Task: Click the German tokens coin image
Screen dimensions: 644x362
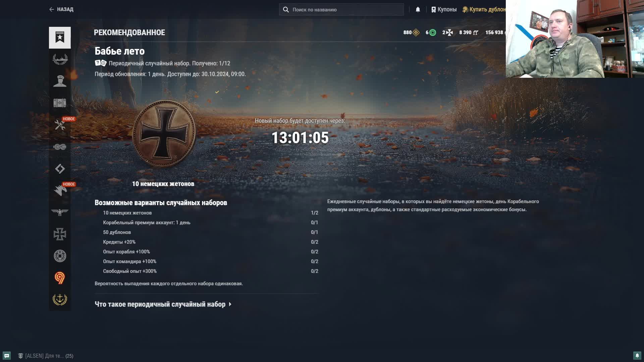Action: tap(164, 134)
